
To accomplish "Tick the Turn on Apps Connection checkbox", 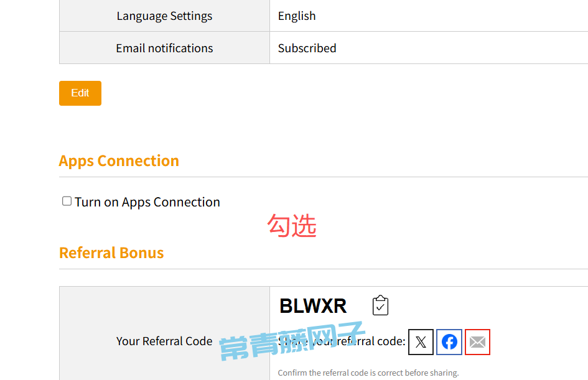I will coord(67,202).
